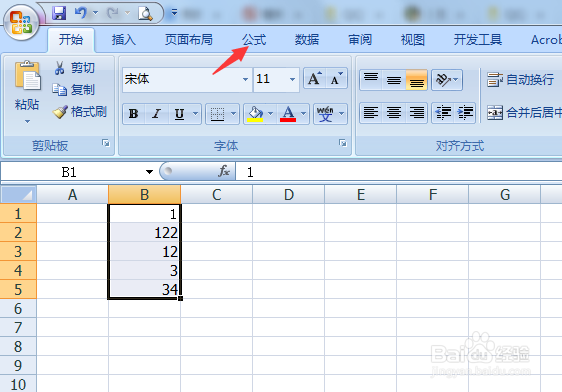The image size is (562, 392).
Task: Open Name Box dropdown next to B1
Action: [x=149, y=172]
